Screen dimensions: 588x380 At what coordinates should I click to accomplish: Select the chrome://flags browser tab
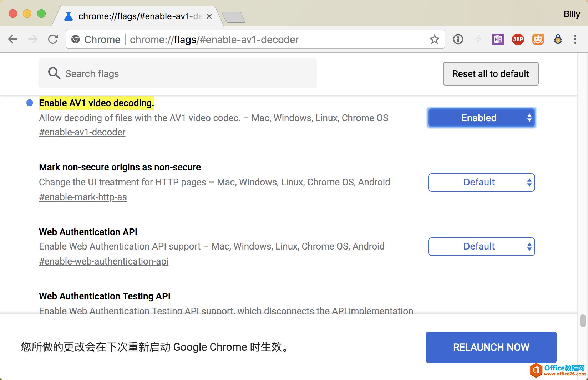(x=136, y=16)
